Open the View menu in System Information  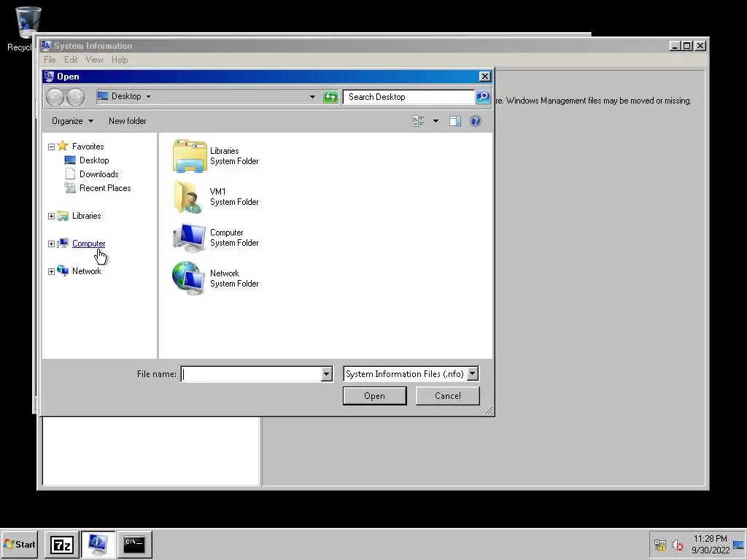point(94,60)
